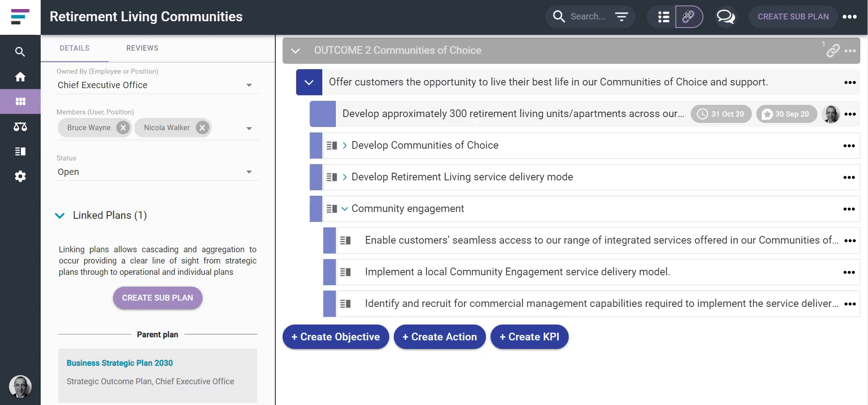
Task: Click the Create Objective button
Action: pos(335,337)
